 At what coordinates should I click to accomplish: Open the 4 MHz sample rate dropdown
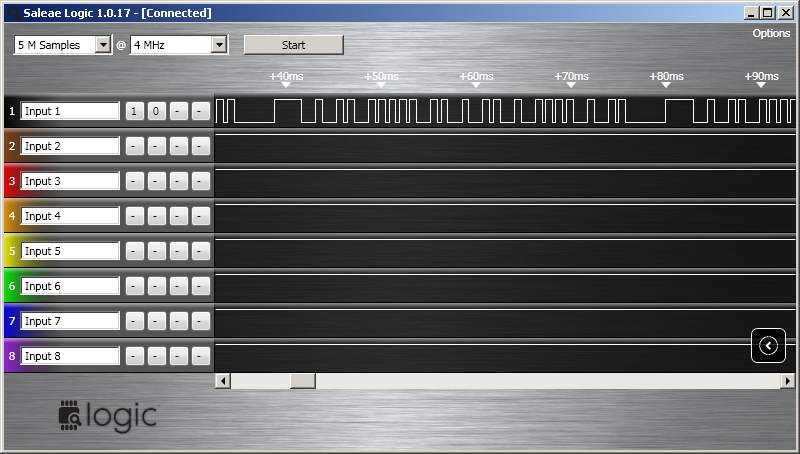pyautogui.click(x=179, y=45)
